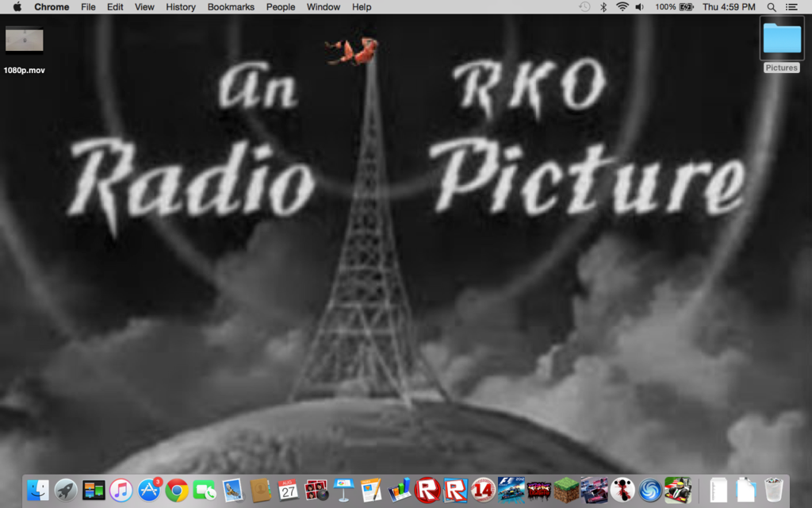The height and width of the screenshot is (508, 812).
Task: Open the Help menu
Action: [x=362, y=6]
